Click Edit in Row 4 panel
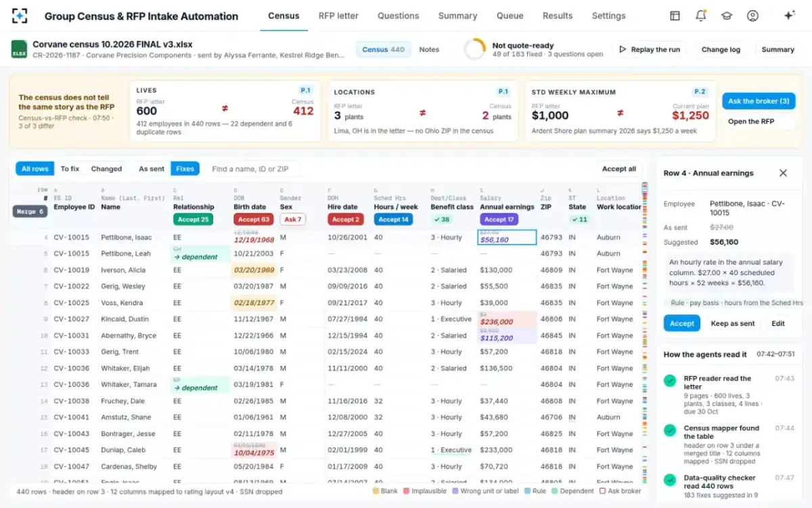 778,323
